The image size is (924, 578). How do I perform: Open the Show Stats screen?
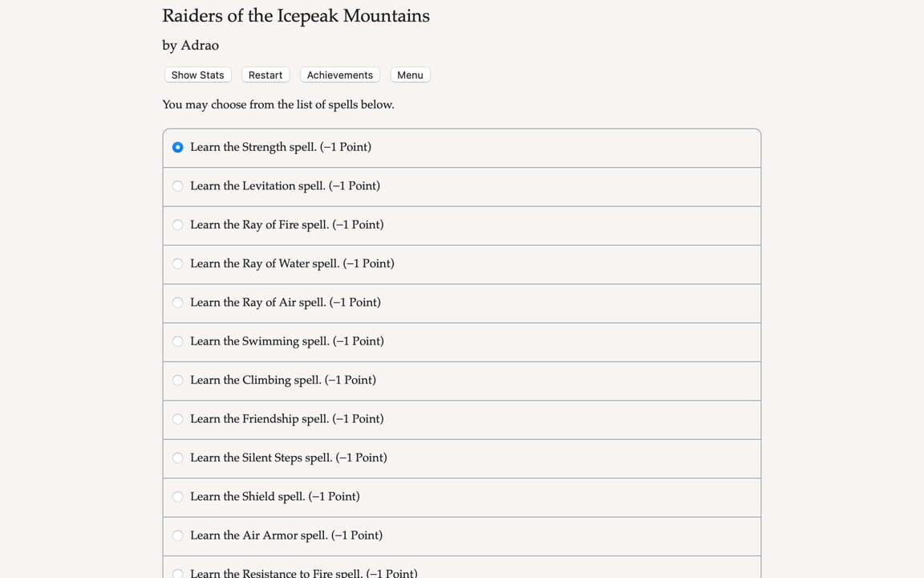197,75
